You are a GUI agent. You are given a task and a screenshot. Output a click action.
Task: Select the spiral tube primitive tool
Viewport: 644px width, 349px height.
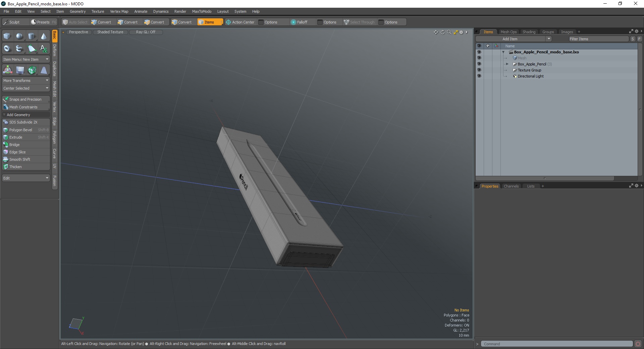(19, 49)
